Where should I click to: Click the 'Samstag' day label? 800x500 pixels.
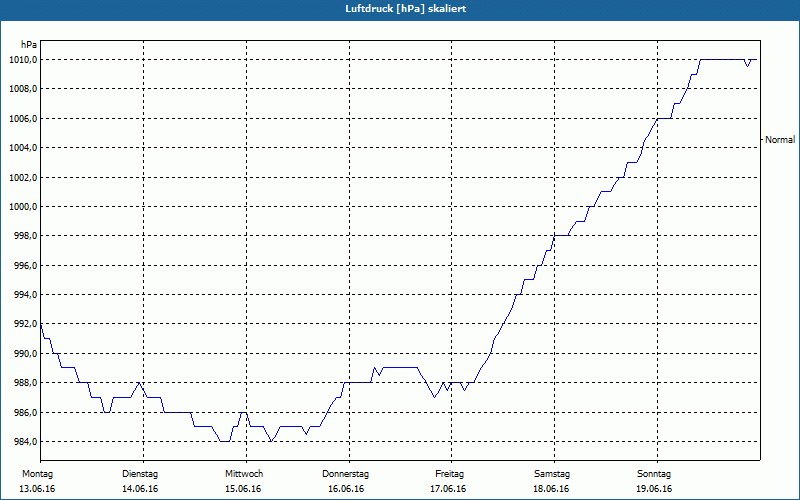pos(552,474)
